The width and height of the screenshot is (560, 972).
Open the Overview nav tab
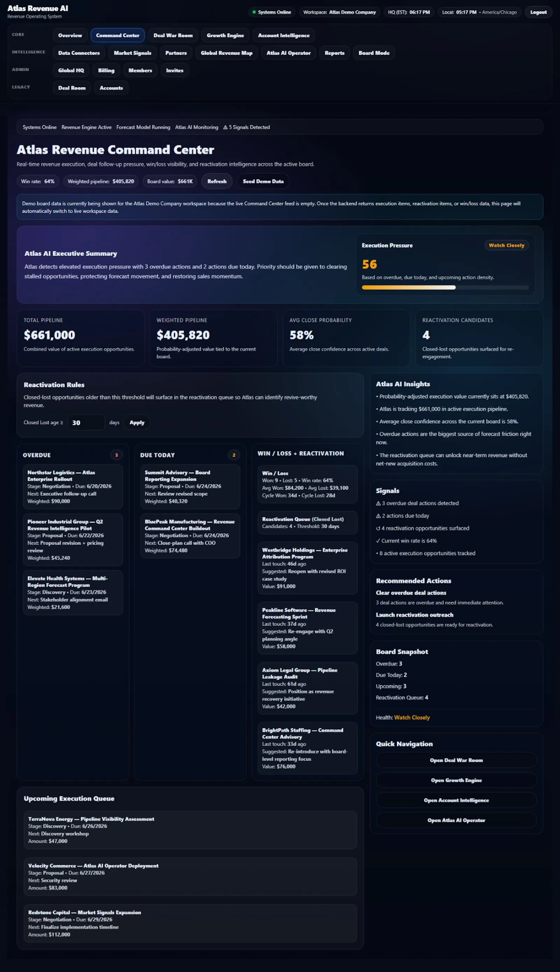pyautogui.click(x=70, y=35)
